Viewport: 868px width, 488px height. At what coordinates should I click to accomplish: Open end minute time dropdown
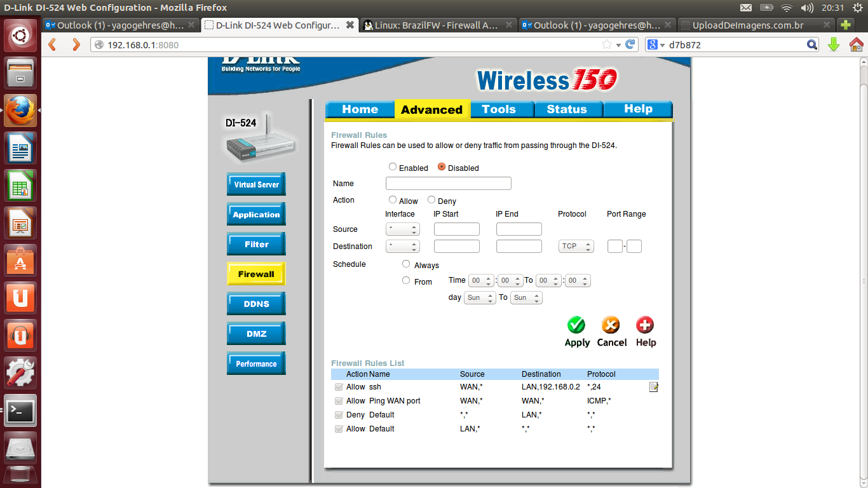[578, 281]
